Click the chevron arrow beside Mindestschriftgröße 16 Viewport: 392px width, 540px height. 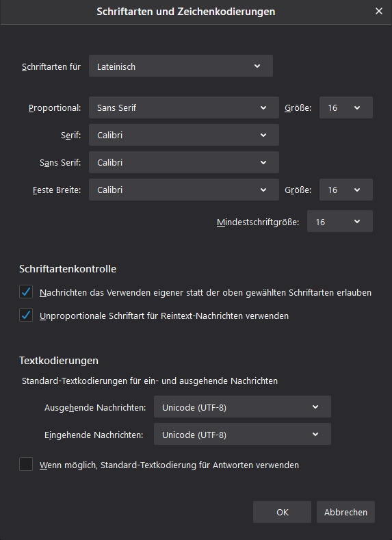[357, 222]
